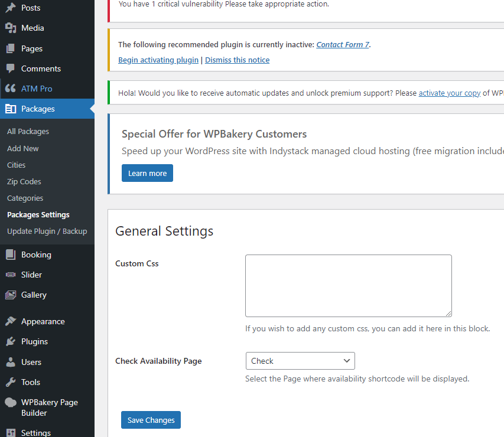The image size is (504, 437).
Task: Click the Gallery images icon
Action: pos(11,295)
